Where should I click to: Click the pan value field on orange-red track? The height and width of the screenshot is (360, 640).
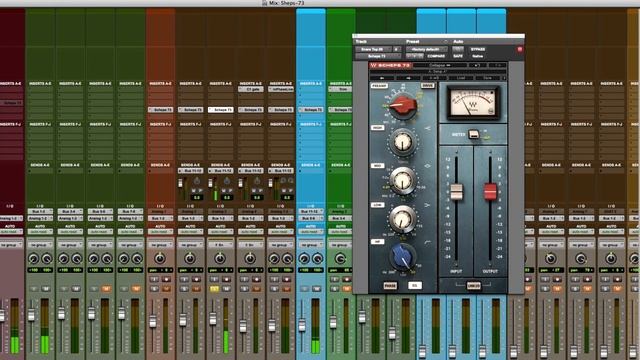[160, 270]
